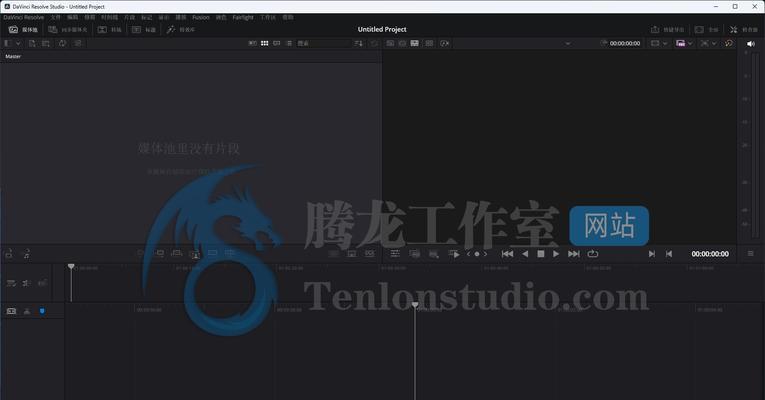Image resolution: width=765 pixels, height=400 pixels.
Task: Select Source Tape viewer mode
Action: (402, 43)
